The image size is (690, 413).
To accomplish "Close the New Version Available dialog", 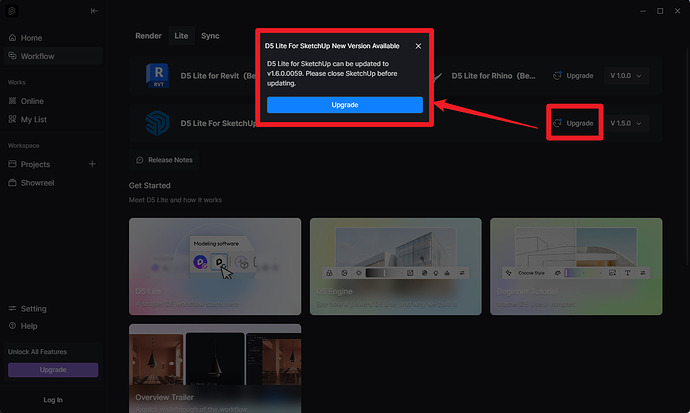I will [x=418, y=46].
